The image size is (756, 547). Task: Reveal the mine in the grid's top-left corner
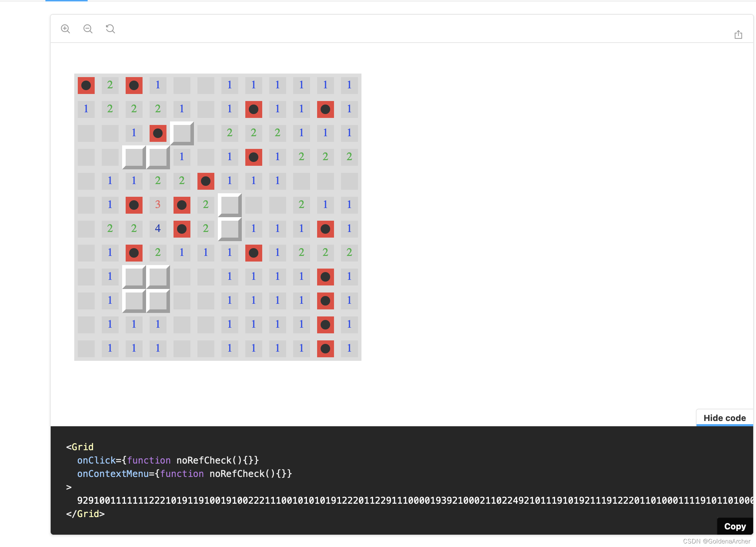tap(86, 86)
